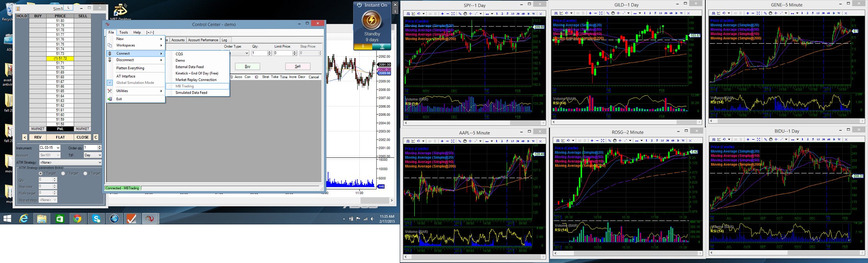Zoom in with plus icon on GILD chart
Image resolution: width=868 pixels, height=263 pixels.
(590, 13)
